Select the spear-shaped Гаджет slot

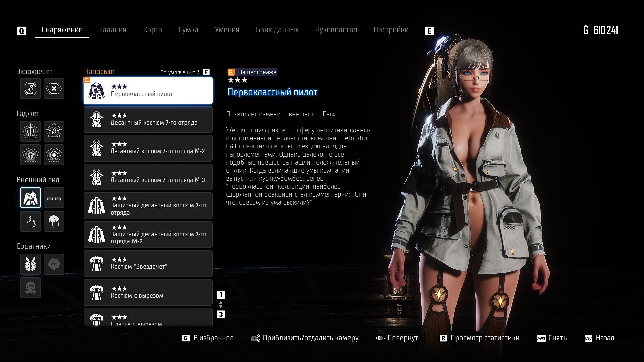point(31,131)
